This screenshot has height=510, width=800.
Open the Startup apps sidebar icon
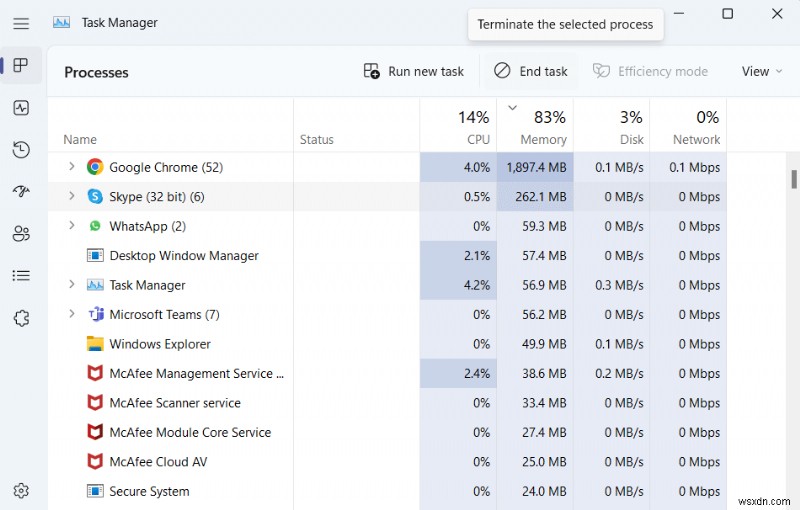[x=21, y=192]
